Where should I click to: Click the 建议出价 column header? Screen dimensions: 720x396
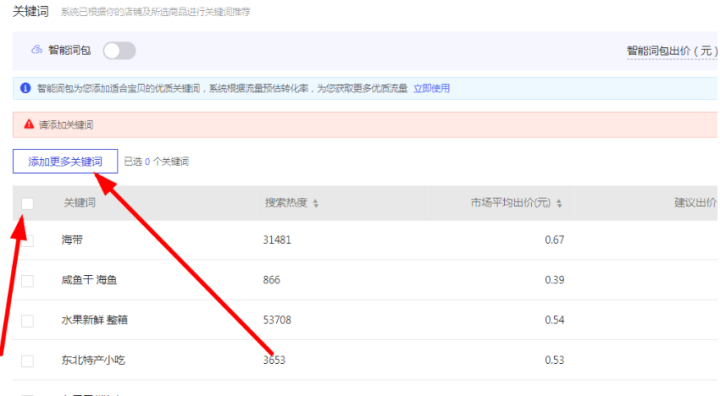pyautogui.click(x=695, y=203)
